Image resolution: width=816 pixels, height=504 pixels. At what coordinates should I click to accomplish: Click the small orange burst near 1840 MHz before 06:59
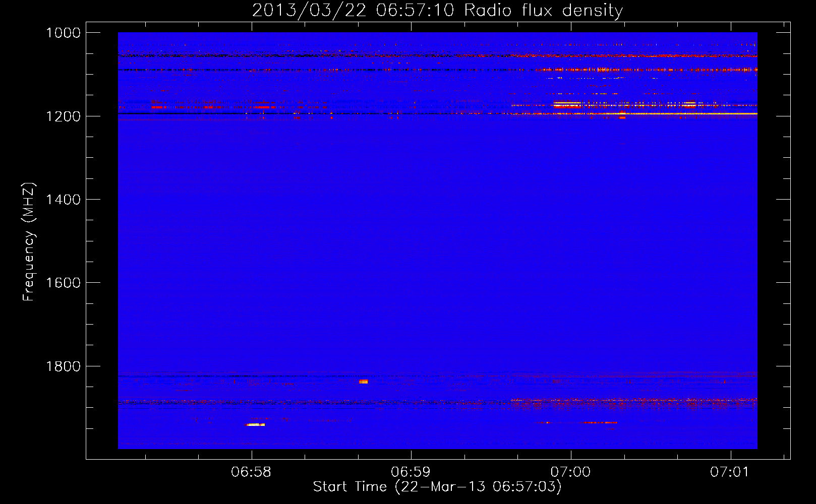click(x=363, y=382)
